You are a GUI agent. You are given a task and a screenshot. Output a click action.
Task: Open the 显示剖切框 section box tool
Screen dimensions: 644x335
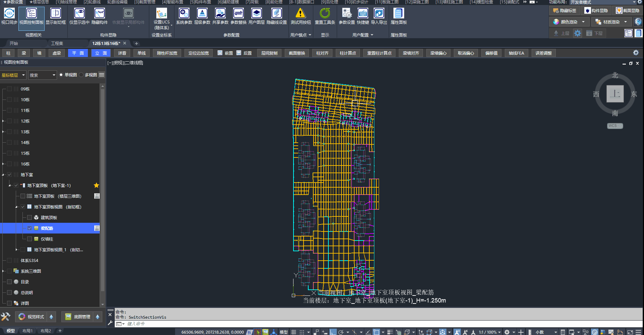[x=56, y=13]
